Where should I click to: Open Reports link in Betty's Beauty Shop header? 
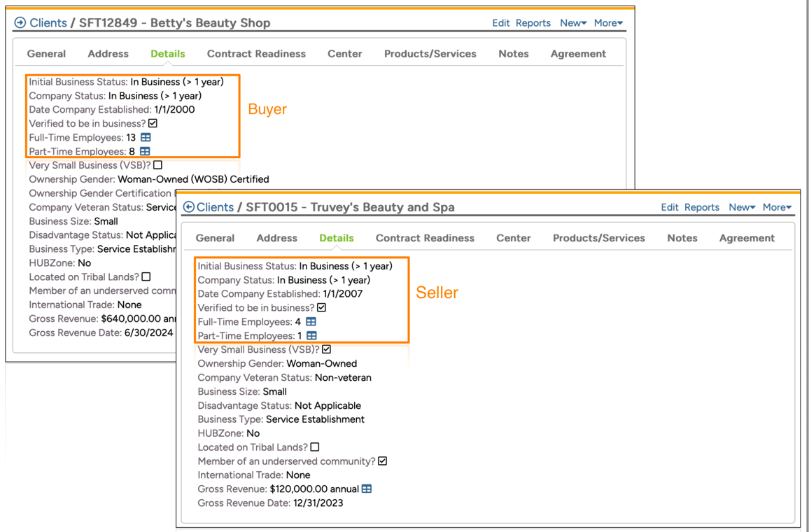click(533, 23)
